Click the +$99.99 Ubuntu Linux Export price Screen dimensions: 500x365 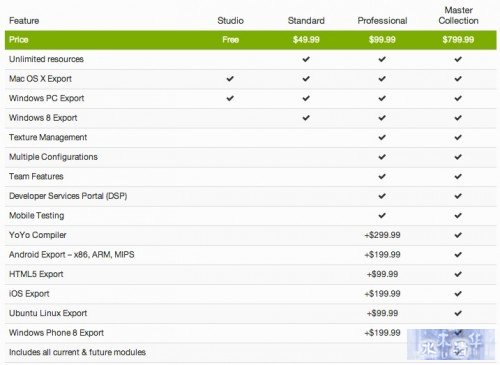(382, 313)
